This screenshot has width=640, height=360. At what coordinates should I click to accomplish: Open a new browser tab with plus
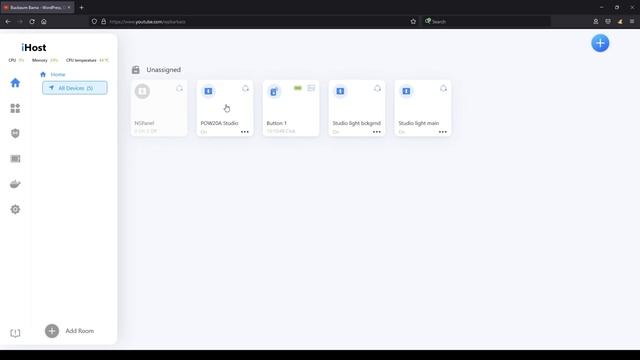pos(82,7)
